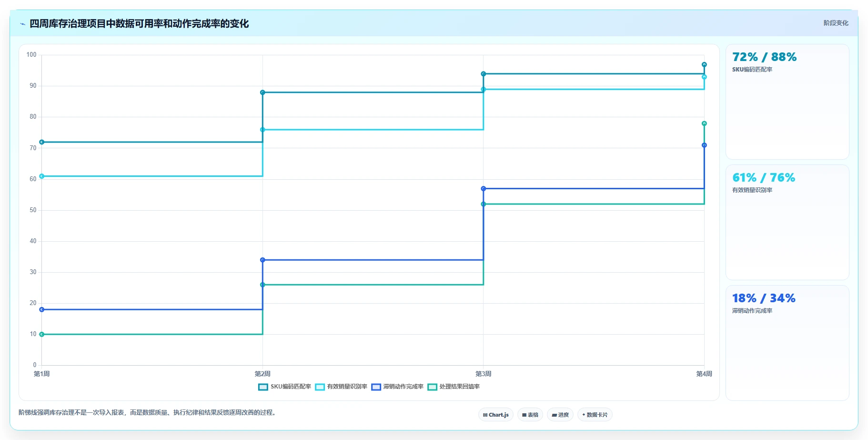The image size is (868, 440).
Task: Click the 第2周 x-axis label
Action: pyautogui.click(x=262, y=374)
